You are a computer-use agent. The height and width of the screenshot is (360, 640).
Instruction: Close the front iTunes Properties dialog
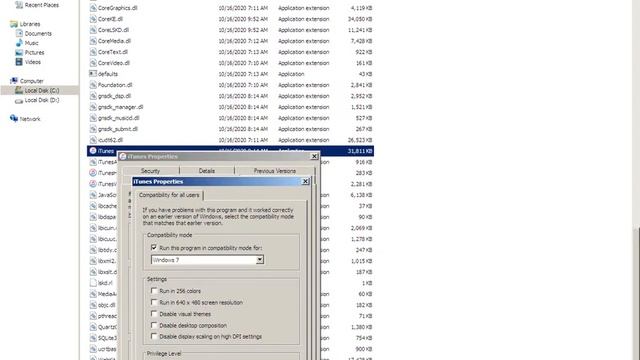tap(305, 182)
